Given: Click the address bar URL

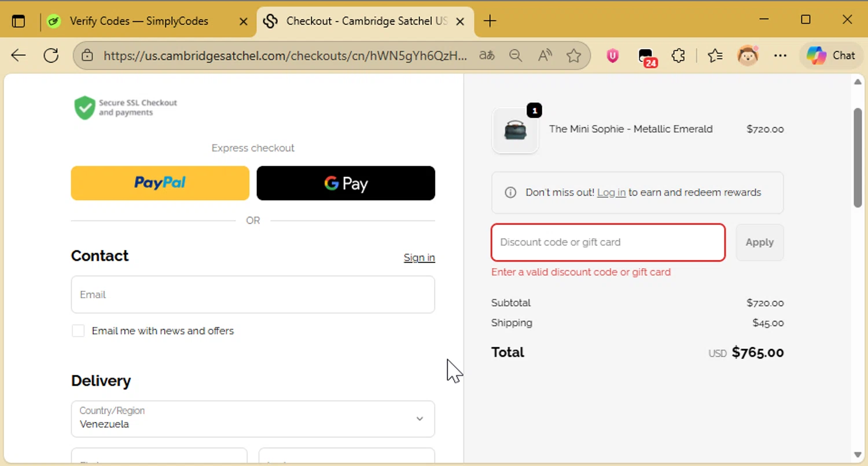Looking at the screenshot, I should coord(285,56).
